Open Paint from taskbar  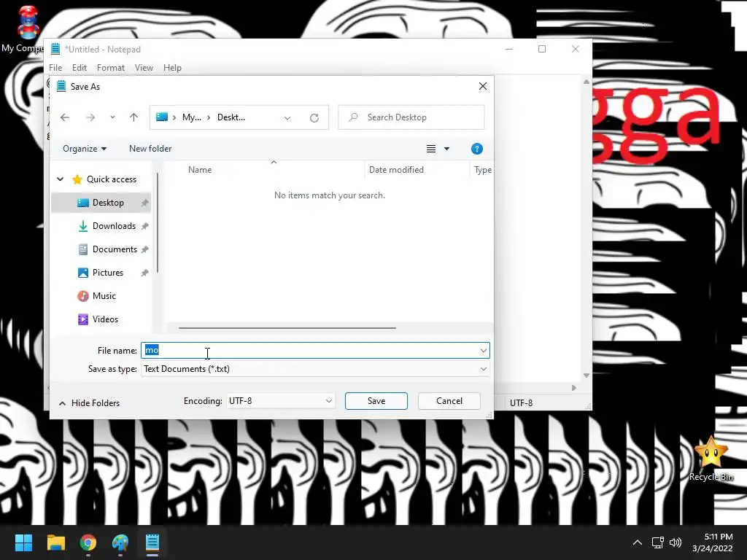[x=120, y=542]
